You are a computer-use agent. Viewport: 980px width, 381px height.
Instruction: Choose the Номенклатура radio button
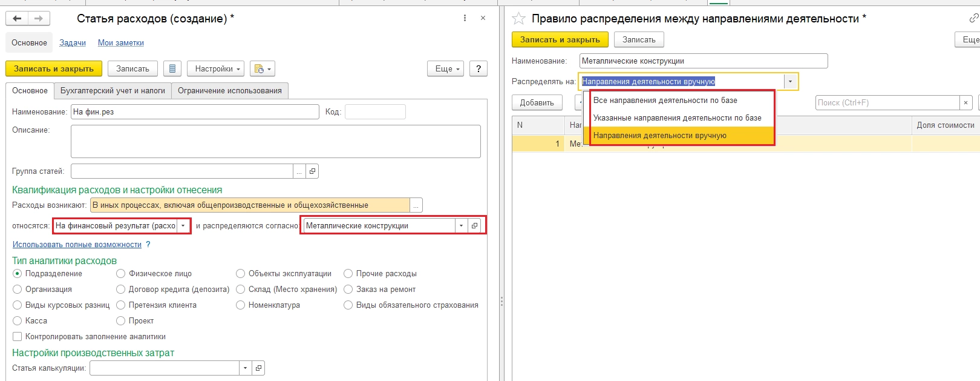(240, 305)
